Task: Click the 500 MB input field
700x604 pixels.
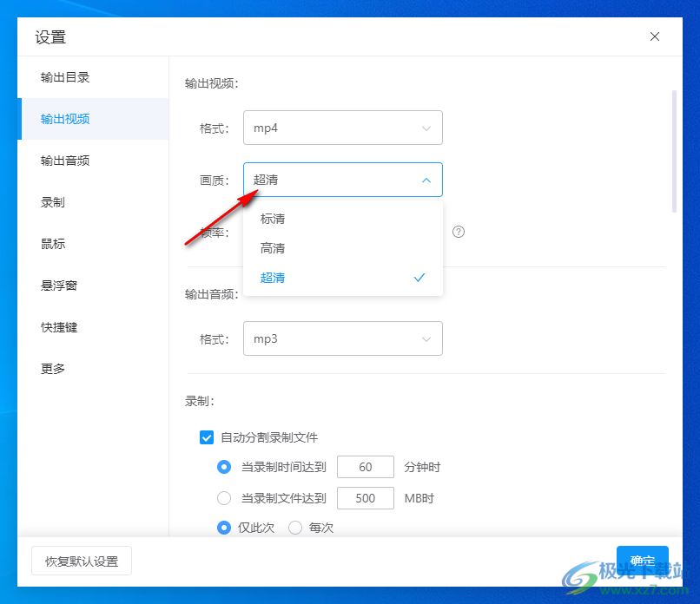Action: point(366,498)
